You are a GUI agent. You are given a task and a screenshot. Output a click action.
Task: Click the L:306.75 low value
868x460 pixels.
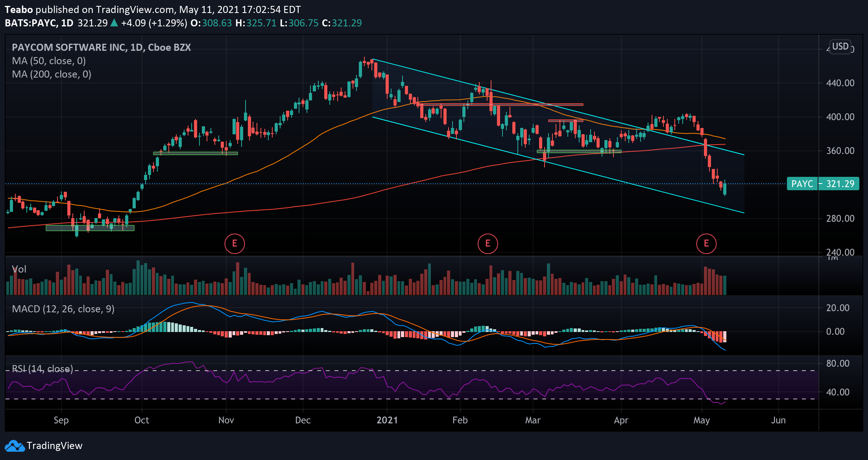(299, 23)
